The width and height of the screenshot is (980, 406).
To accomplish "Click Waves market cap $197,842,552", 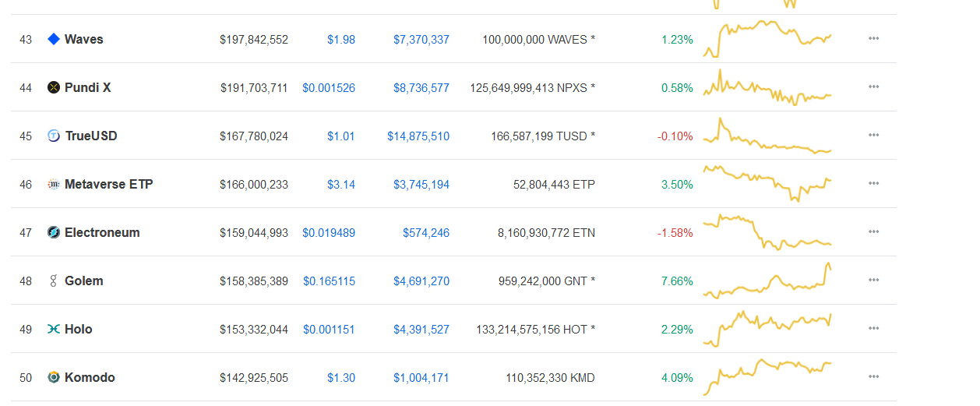I will point(254,39).
